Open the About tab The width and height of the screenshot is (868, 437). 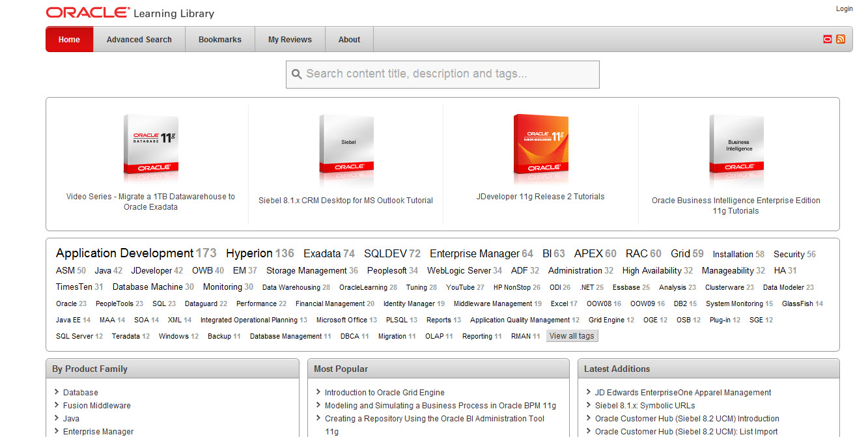click(x=349, y=39)
